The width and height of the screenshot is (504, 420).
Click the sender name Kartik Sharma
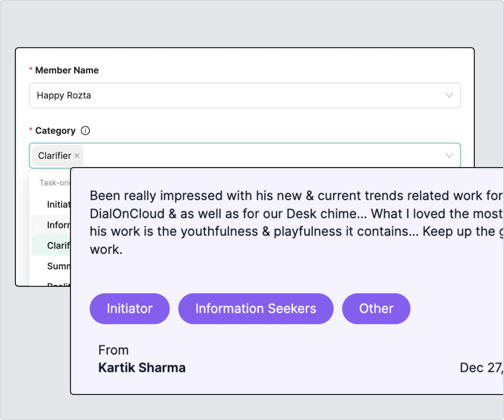tap(142, 368)
